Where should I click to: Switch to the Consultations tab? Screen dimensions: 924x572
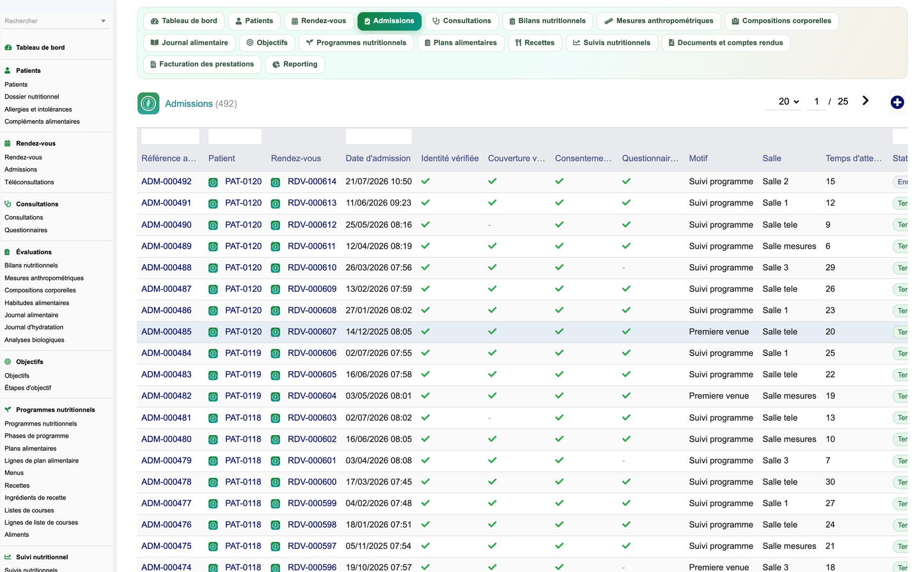(x=462, y=21)
